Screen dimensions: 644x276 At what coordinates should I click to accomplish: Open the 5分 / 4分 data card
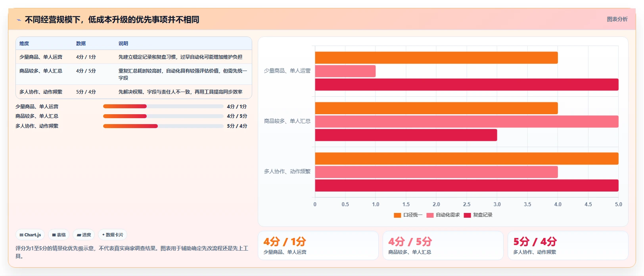[x=568, y=245]
